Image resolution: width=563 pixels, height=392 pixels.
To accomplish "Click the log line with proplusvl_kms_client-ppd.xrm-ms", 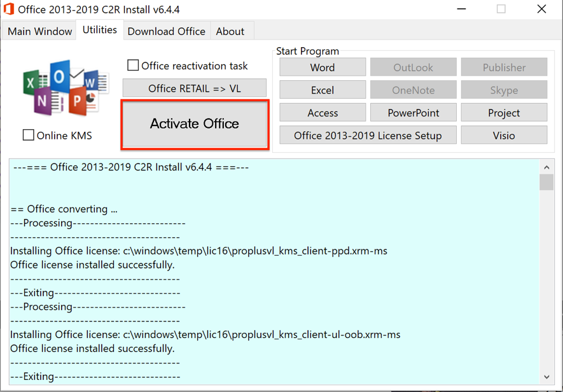I will pos(198,251).
